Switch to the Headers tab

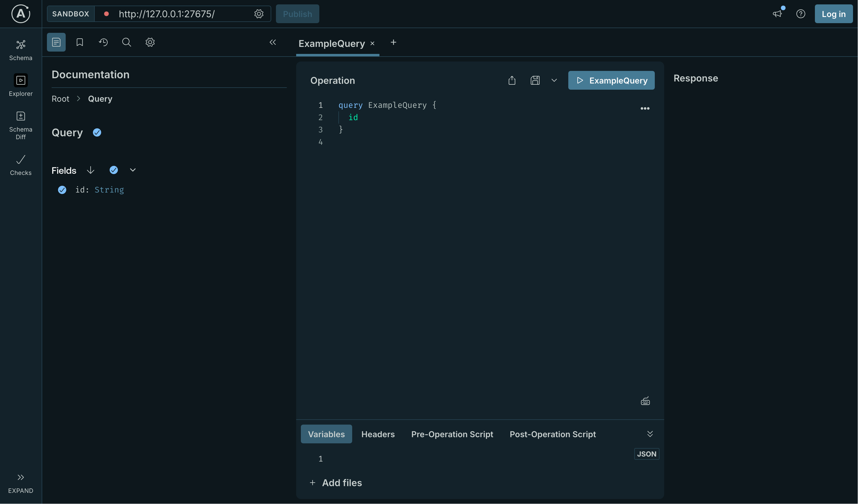(378, 434)
